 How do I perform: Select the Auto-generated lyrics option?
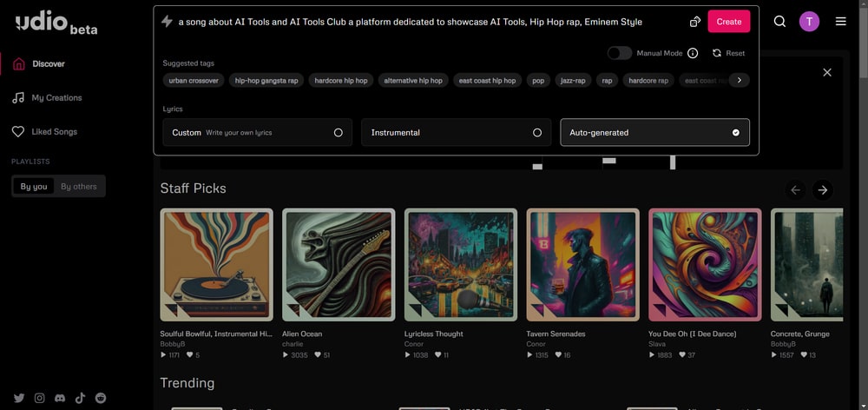(x=654, y=132)
